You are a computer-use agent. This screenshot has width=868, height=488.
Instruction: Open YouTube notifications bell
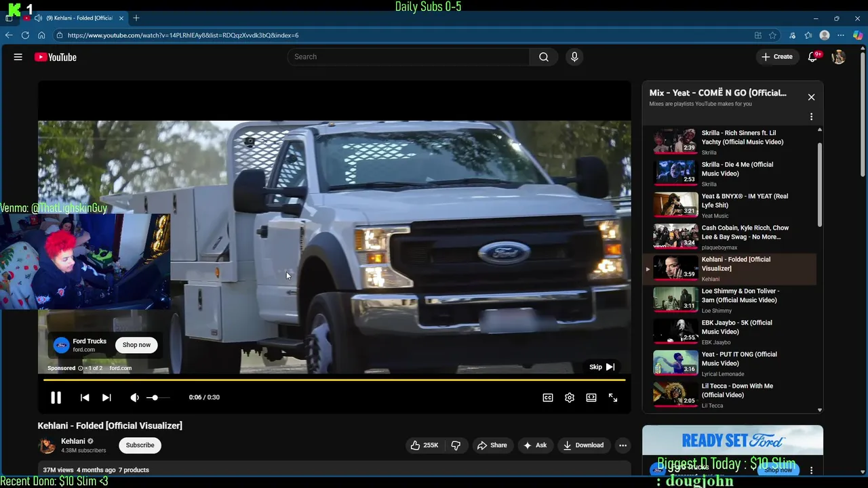coord(812,57)
